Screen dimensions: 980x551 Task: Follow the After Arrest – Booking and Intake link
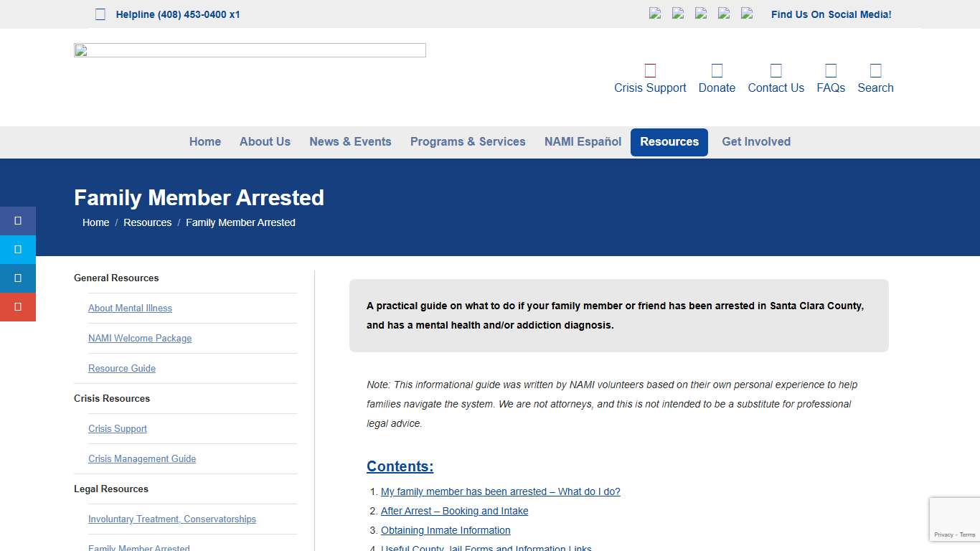[454, 510]
